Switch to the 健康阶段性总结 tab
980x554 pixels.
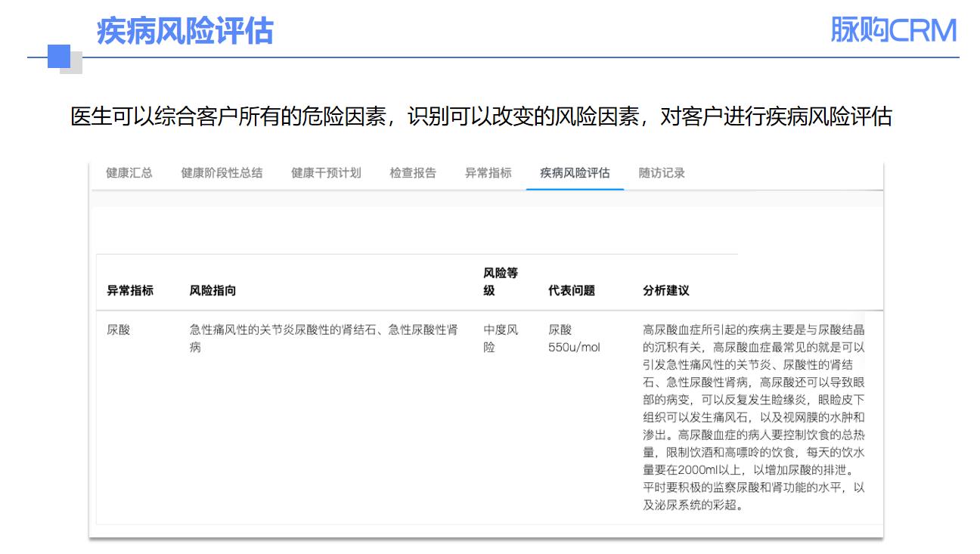tap(222, 173)
